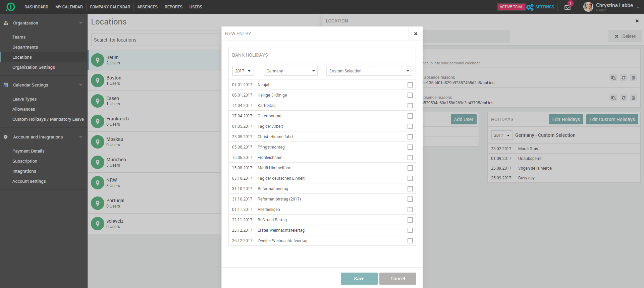Click the München location pin icon
Viewport: 644px width, 288px height.
click(98, 163)
